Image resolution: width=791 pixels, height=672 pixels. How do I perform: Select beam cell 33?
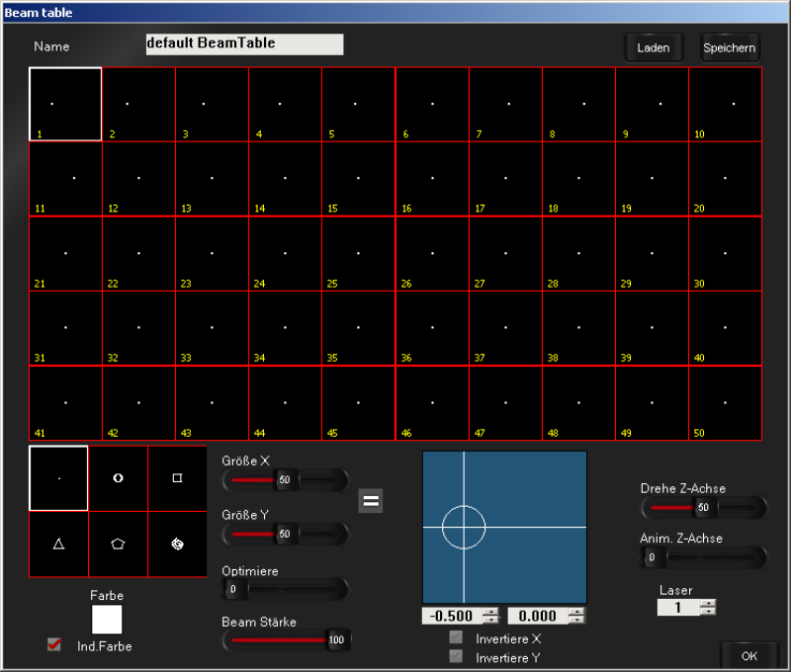[x=212, y=328]
